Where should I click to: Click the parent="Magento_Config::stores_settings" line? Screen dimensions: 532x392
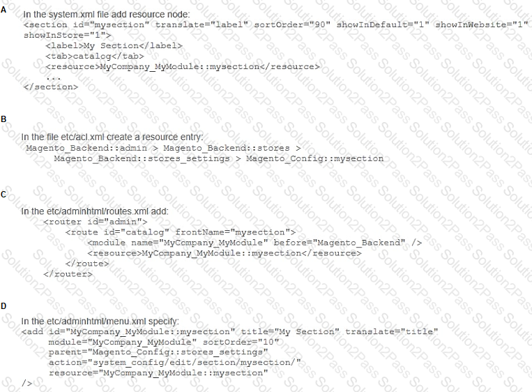point(158,352)
